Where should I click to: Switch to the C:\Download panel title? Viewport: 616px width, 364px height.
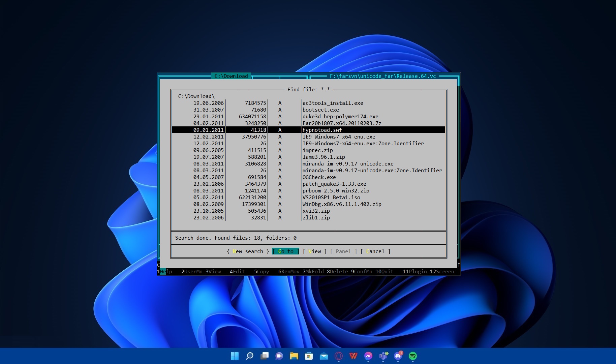pos(231,76)
